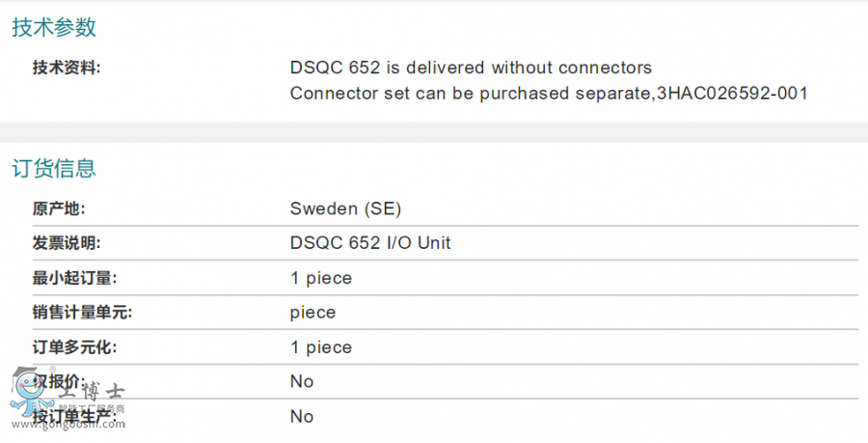Click the 'piece' value beside 销售计量单元
The image size is (868, 443).
pos(312,313)
